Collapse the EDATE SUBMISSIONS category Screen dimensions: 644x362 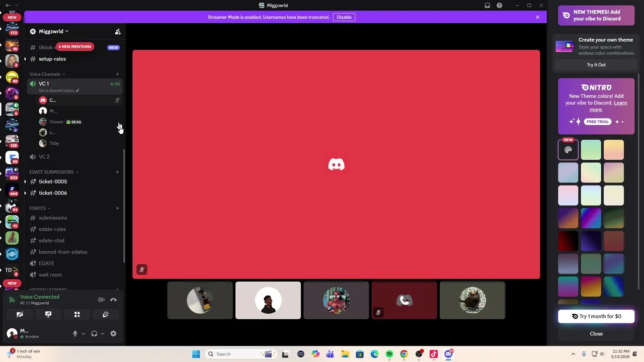(54, 172)
